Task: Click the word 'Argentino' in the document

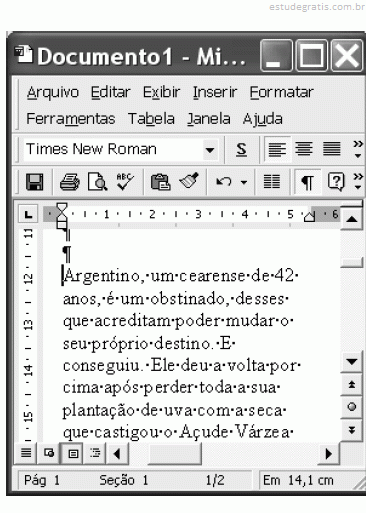Action: [101, 276]
